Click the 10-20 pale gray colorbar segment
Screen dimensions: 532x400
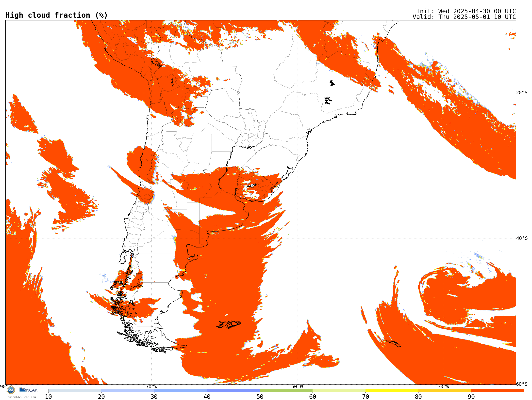(75, 391)
